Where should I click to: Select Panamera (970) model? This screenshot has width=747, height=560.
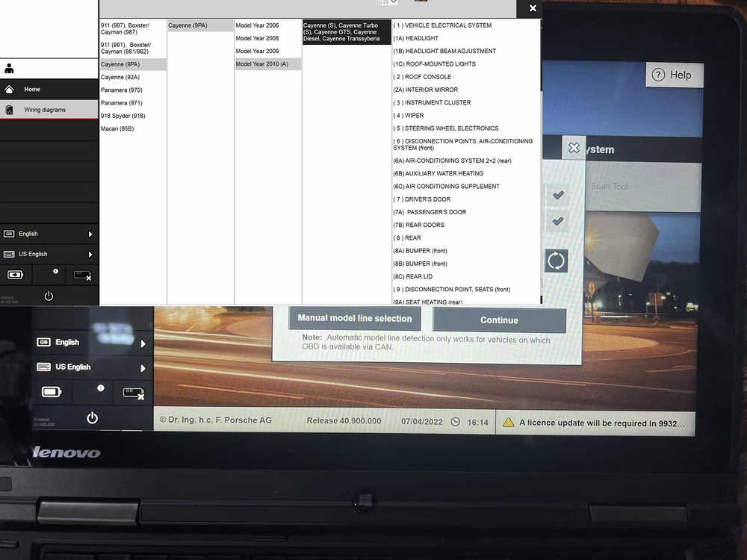(132, 90)
